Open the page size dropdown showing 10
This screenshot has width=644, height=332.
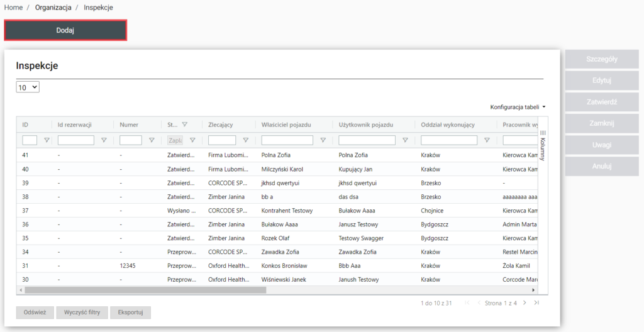pyautogui.click(x=28, y=88)
